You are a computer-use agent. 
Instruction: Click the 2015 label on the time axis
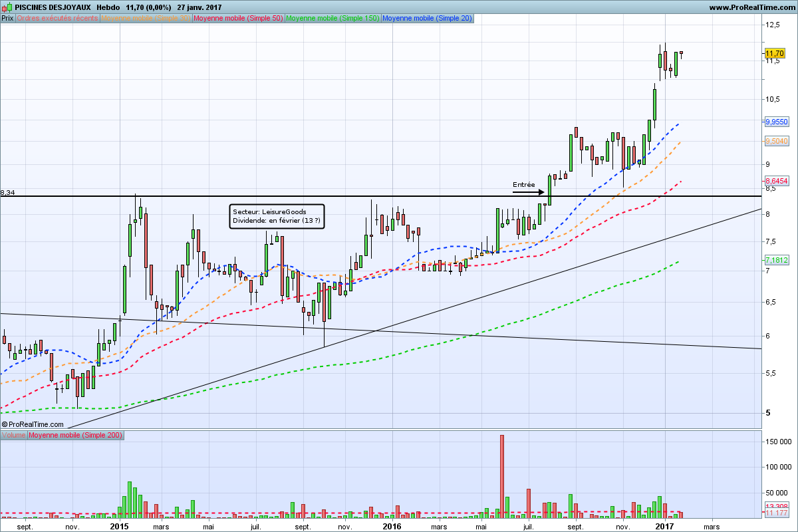[120, 526]
